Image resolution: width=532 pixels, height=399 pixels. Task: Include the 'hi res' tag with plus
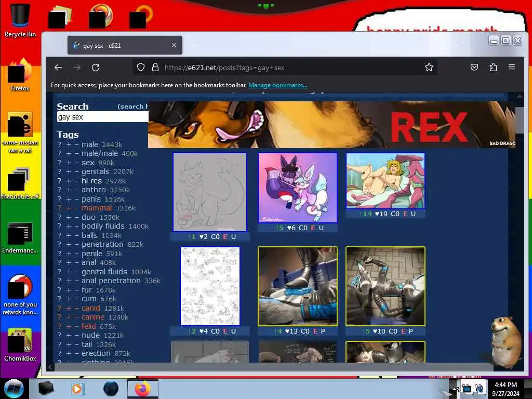[69, 181]
